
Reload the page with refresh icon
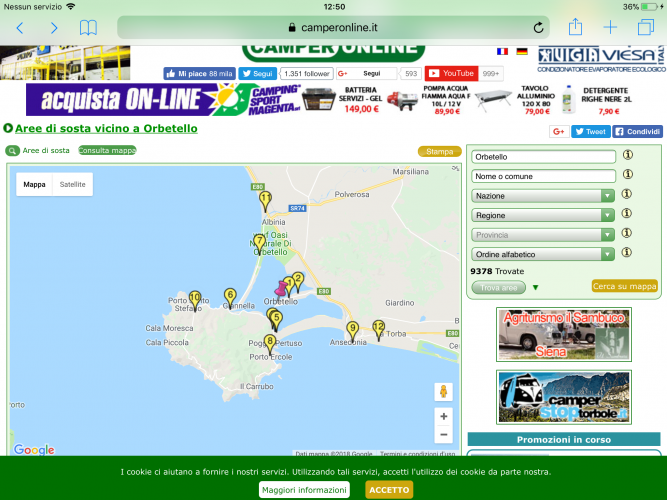point(538,28)
